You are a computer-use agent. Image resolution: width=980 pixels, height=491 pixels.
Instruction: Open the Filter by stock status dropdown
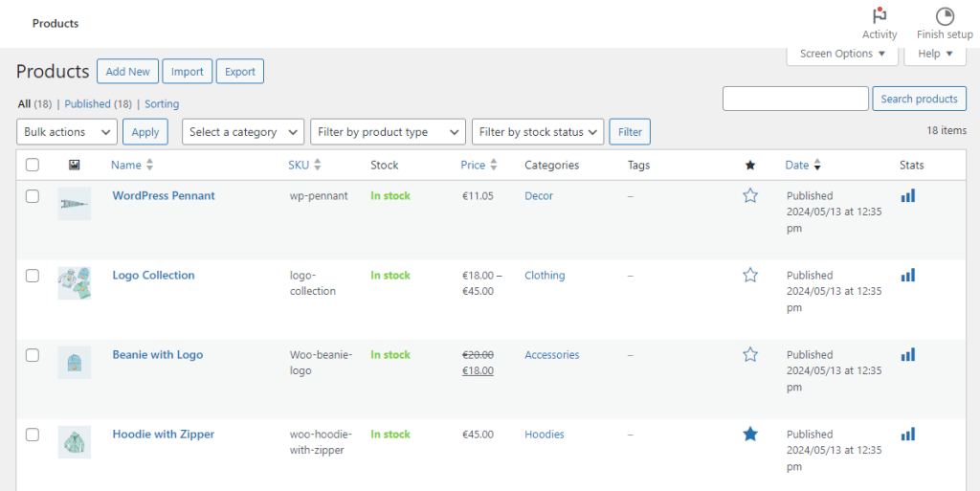(538, 132)
